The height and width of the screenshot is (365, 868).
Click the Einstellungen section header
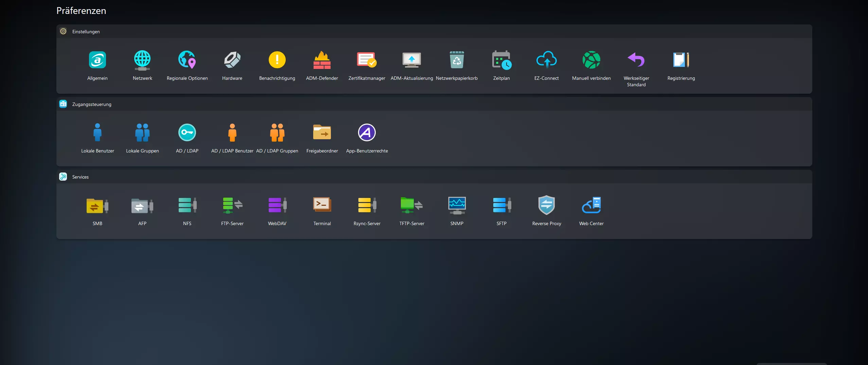click(434, 32)
